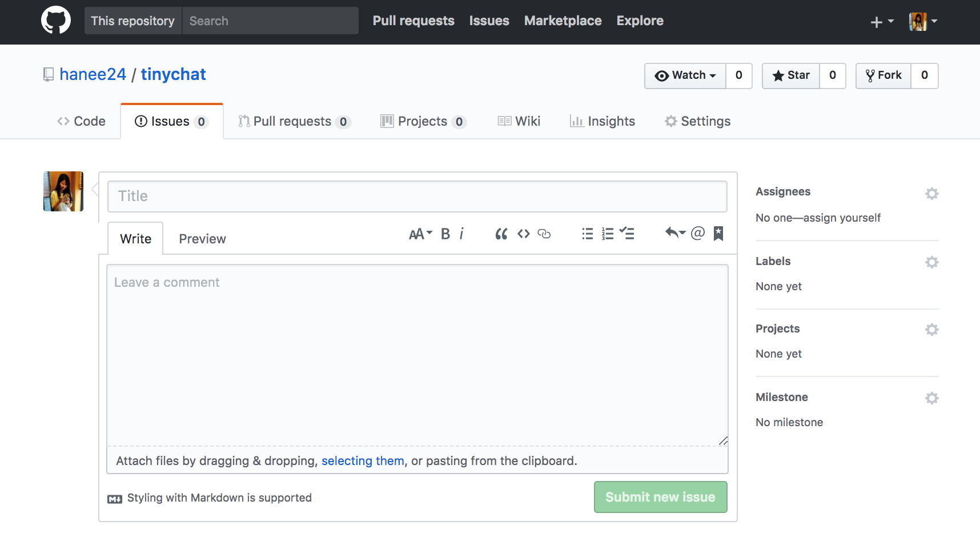Apply bold text formatting
Viewport: 980px width, 545px height.
(445, 234)
